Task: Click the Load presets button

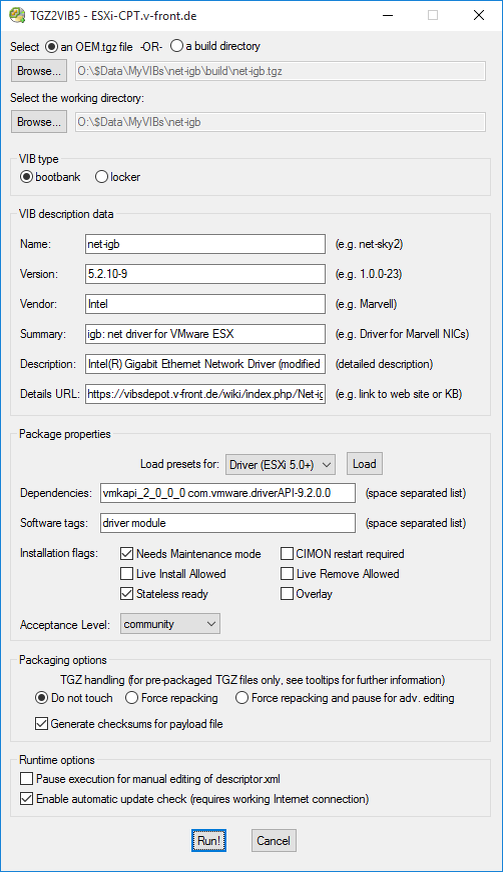Action: pyautogui.click(x=364, y=464)
